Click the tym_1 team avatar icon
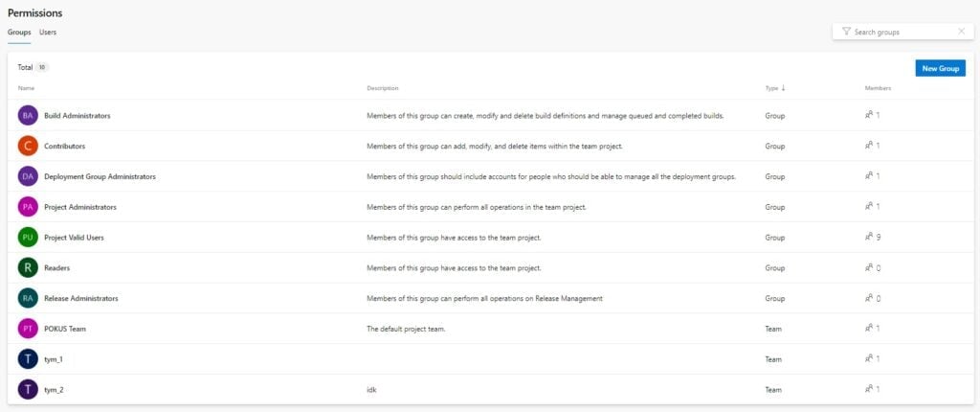980x412 pixels. (28, 359)
